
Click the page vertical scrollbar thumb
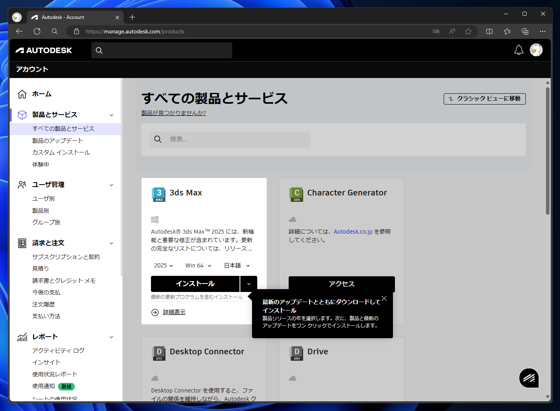point(548,150)
